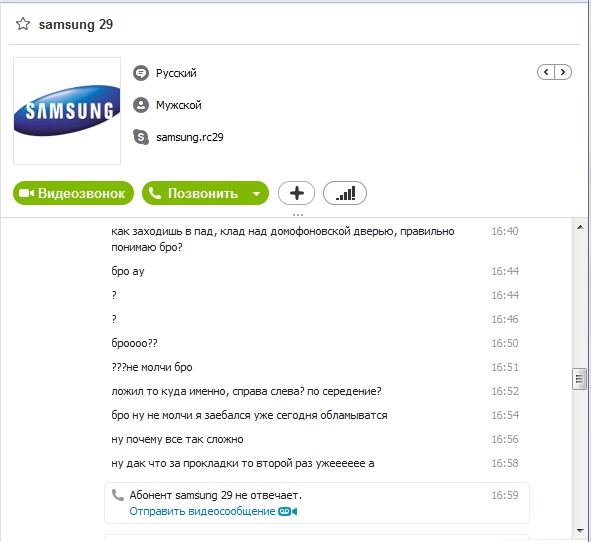Click the person icon beside Мужской
Viewport: 591px width, 542px height.
tap(141, 105)
